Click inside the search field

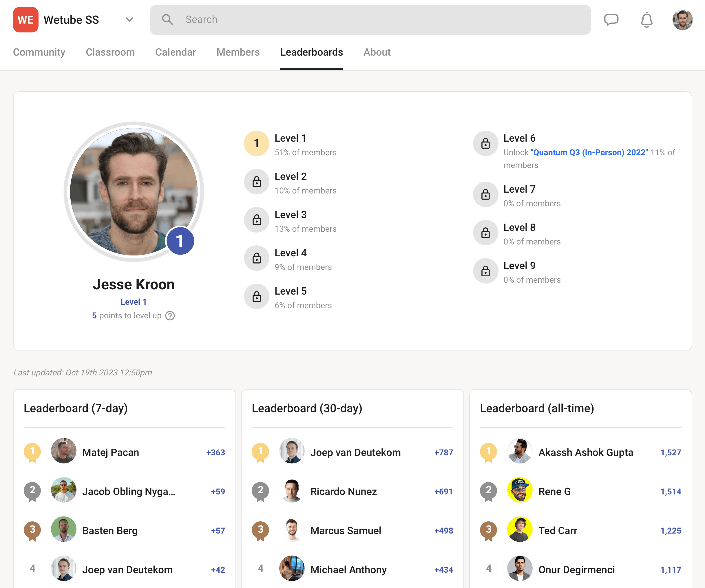(302, 19)
